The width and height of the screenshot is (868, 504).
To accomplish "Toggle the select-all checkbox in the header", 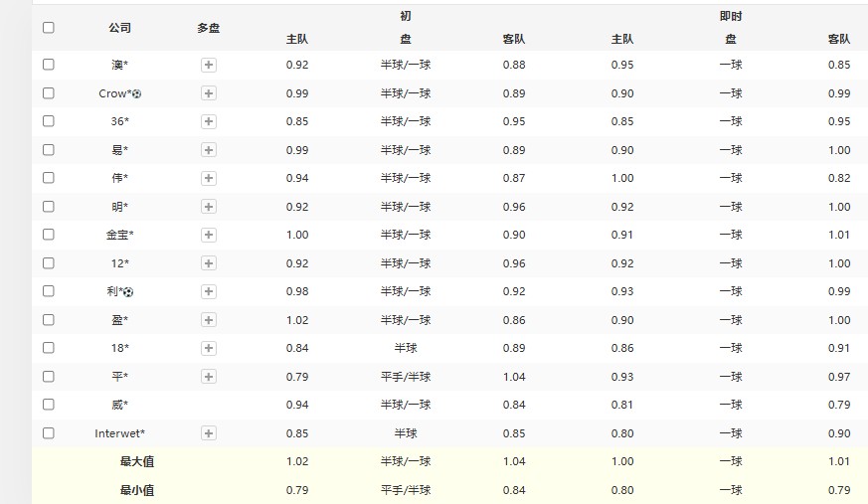I will point(49,28).
